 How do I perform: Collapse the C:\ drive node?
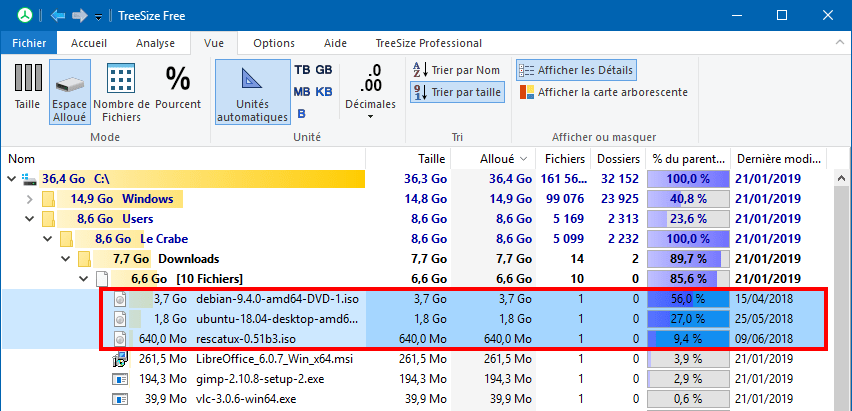(x=11, y=178)
